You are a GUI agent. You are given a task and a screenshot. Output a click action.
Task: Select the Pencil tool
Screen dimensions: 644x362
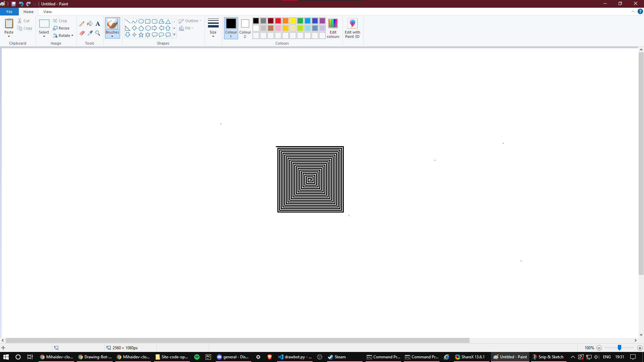82,23
